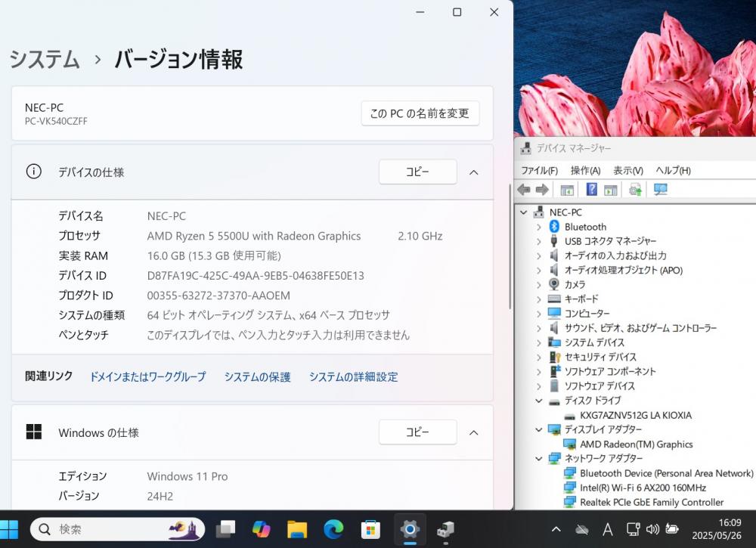Viewport: 756px width, 548px height.
Task: Expand the システム デバイス node
Action: point(539,342)
